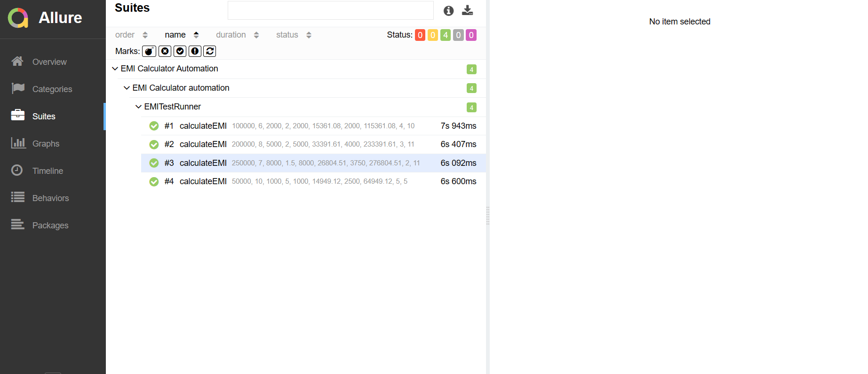Toggle the failed status filter
868x374 pixels.
click(420, 35)
